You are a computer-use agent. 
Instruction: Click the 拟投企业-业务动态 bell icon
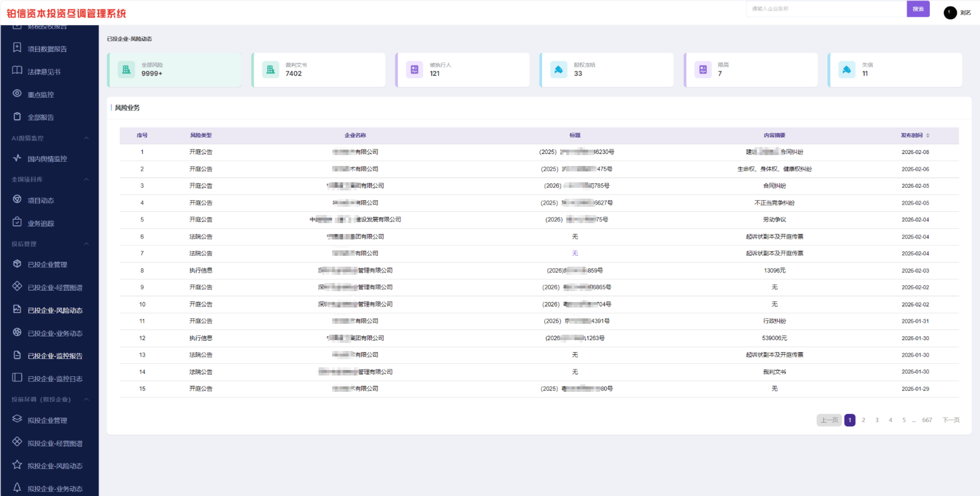pyautogui.click(x=17, y=487)
